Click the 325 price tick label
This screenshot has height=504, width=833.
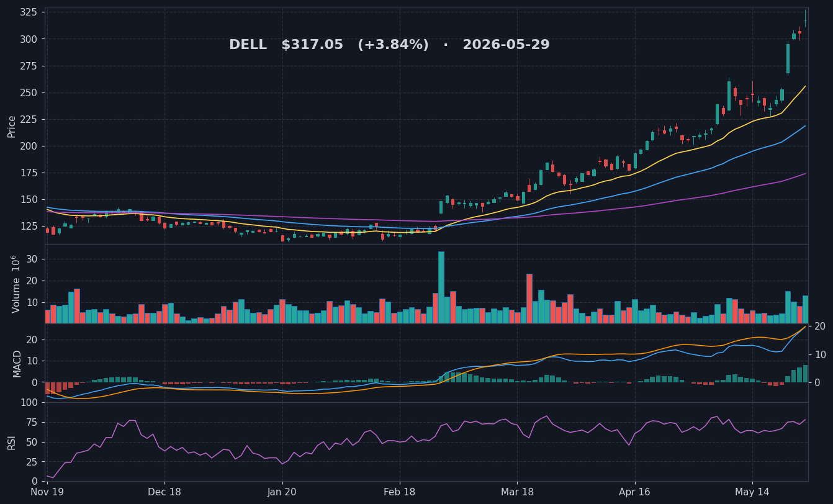29,12
